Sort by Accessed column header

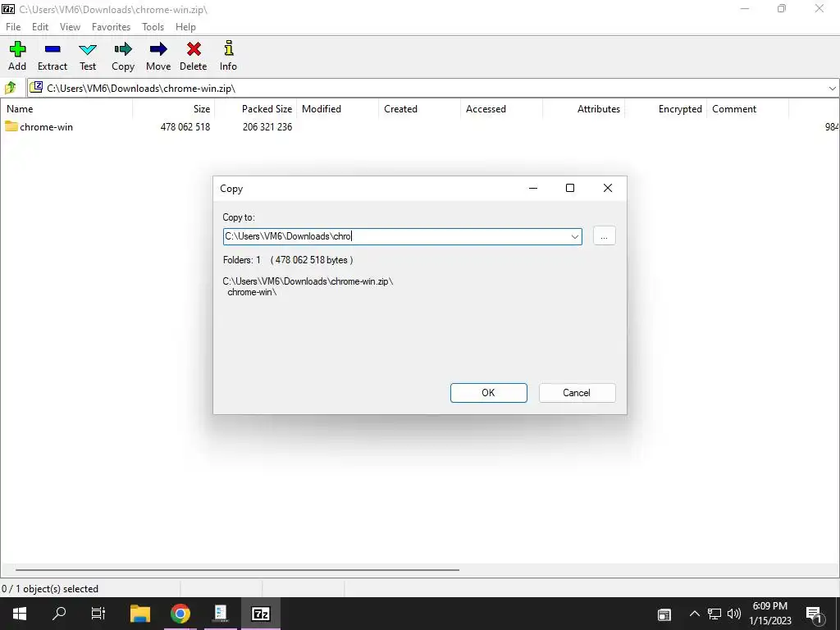501,109
